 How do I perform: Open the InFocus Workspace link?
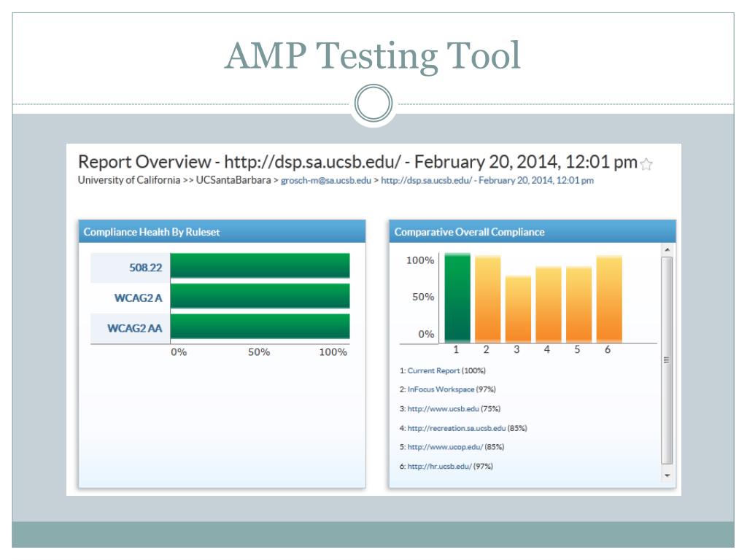[x=441, y=389]
